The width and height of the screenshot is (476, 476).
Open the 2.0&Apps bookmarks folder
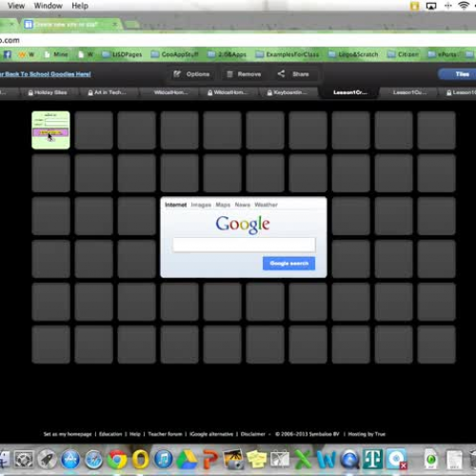click(228, 54)
